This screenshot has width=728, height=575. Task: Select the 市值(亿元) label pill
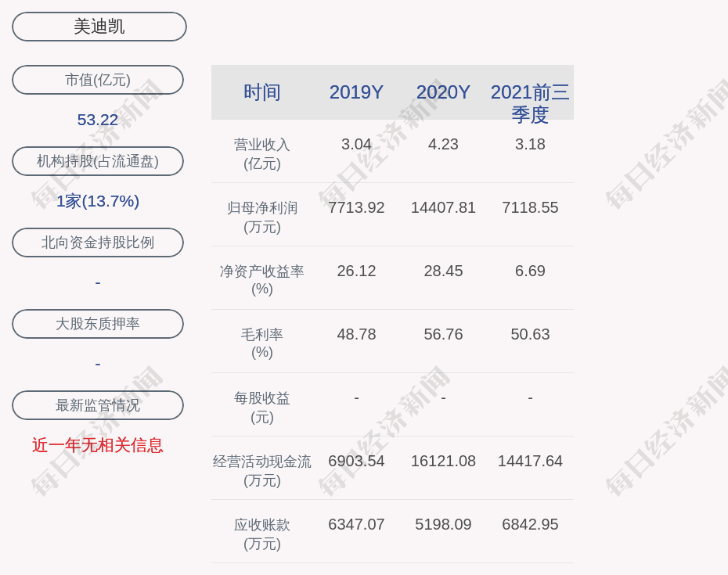click(98, 80)
